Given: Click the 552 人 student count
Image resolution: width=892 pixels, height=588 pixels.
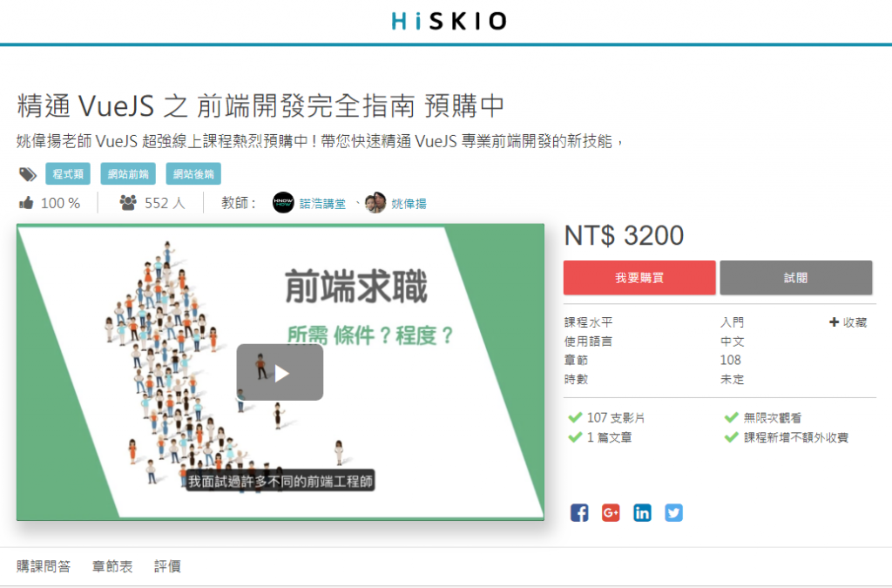Looking at the screenshot, I should point(165,203).
